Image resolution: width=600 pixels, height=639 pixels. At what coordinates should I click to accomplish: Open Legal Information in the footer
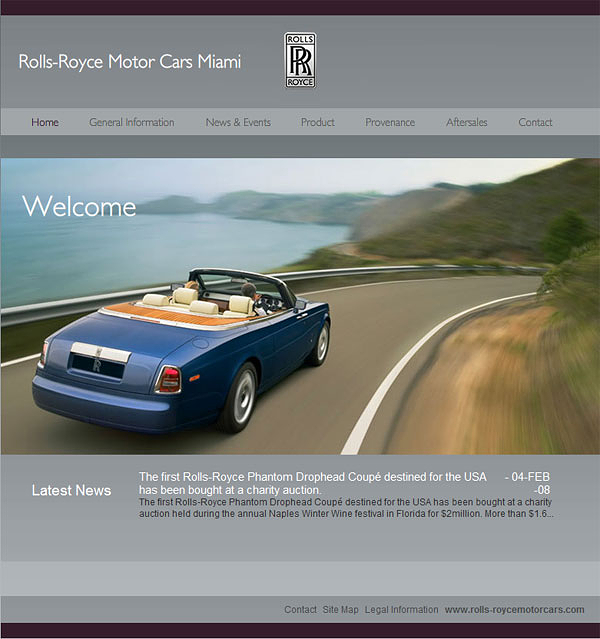(x=401, y=610)
